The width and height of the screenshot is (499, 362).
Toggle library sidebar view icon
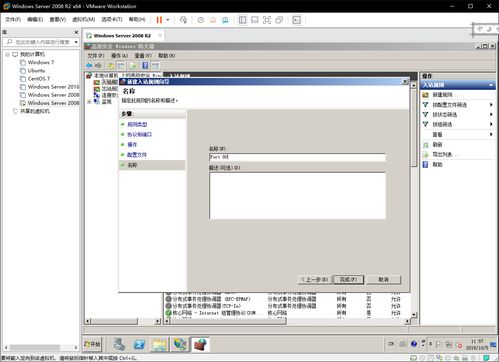(242, 20)
